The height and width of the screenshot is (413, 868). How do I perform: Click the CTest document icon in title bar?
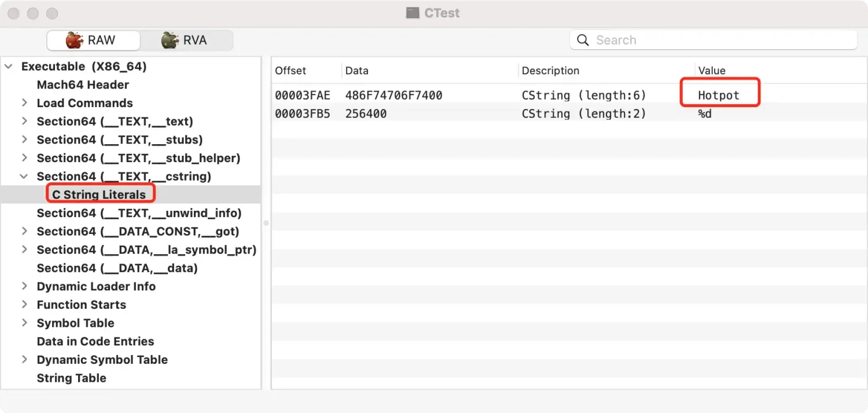[413, 13]
